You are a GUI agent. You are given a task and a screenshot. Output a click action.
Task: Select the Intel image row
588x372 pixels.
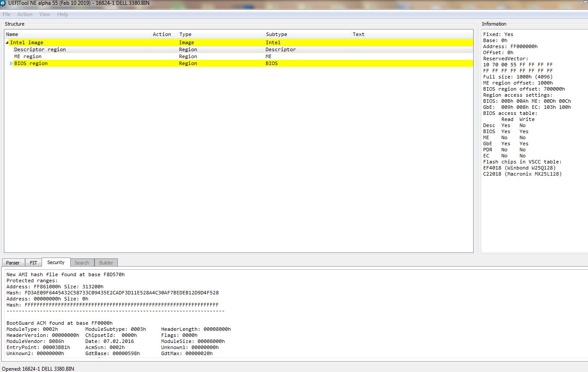(x=239, y=42)
